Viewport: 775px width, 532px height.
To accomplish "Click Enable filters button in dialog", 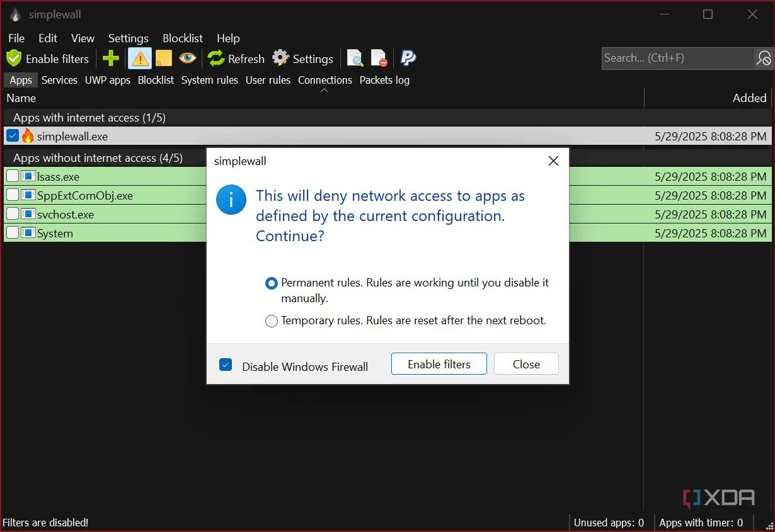I will [439, 364].
